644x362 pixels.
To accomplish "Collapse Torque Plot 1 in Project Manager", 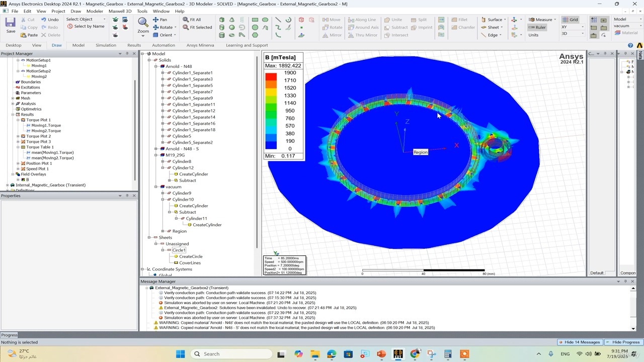I will pos(18,120).
